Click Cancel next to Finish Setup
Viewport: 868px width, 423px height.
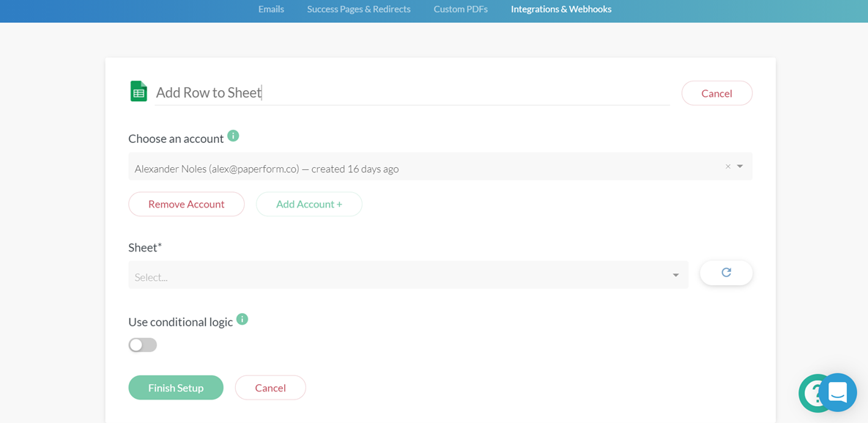click(270, 388)
